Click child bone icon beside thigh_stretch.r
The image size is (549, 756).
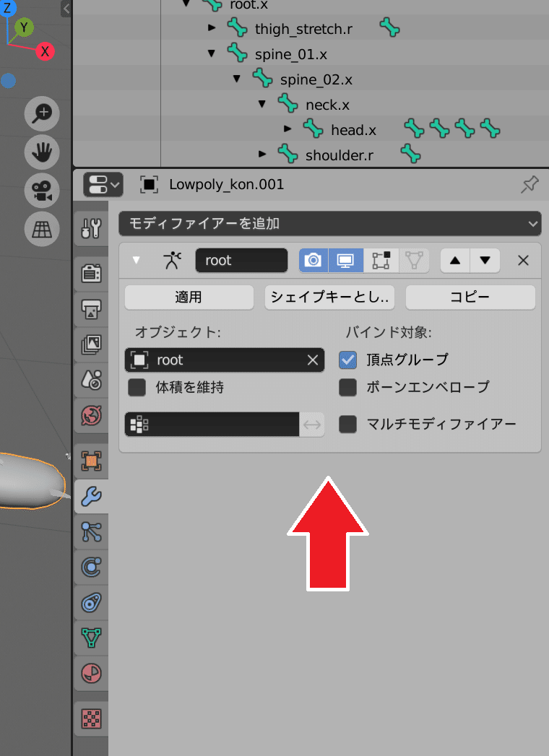click(390, 27)
